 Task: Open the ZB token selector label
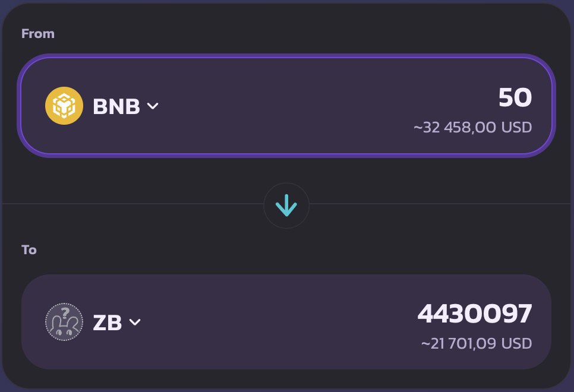tap(108, 323)
